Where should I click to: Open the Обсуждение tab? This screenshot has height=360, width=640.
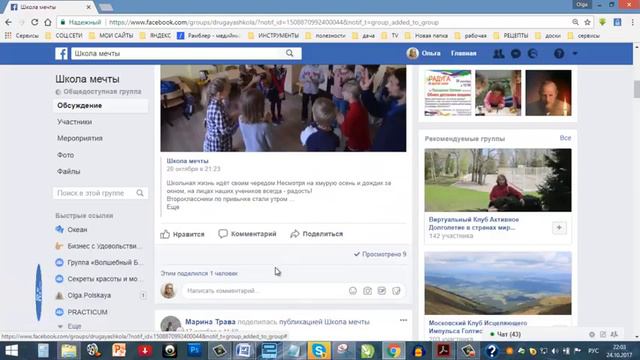click(100, 106)
